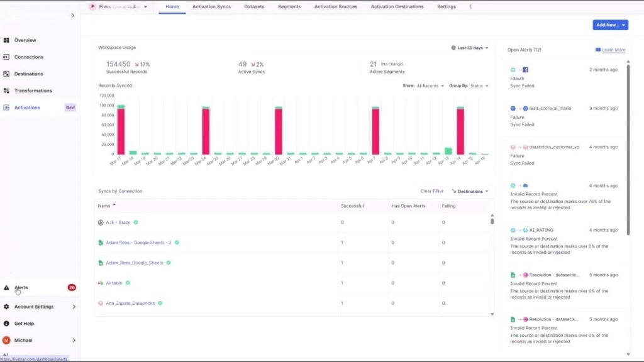The image size is (644, 362).
Task: Click the cloud icon in Invalid Record alert
Action: point(525,185)
